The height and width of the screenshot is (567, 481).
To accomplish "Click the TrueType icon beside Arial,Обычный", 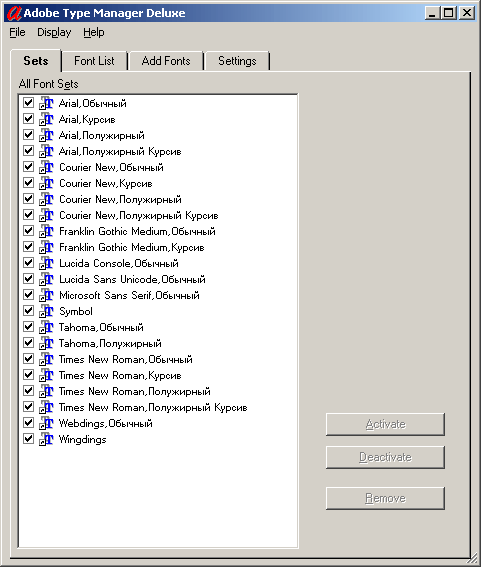I will pyautogui.click(x=46, y=103).
